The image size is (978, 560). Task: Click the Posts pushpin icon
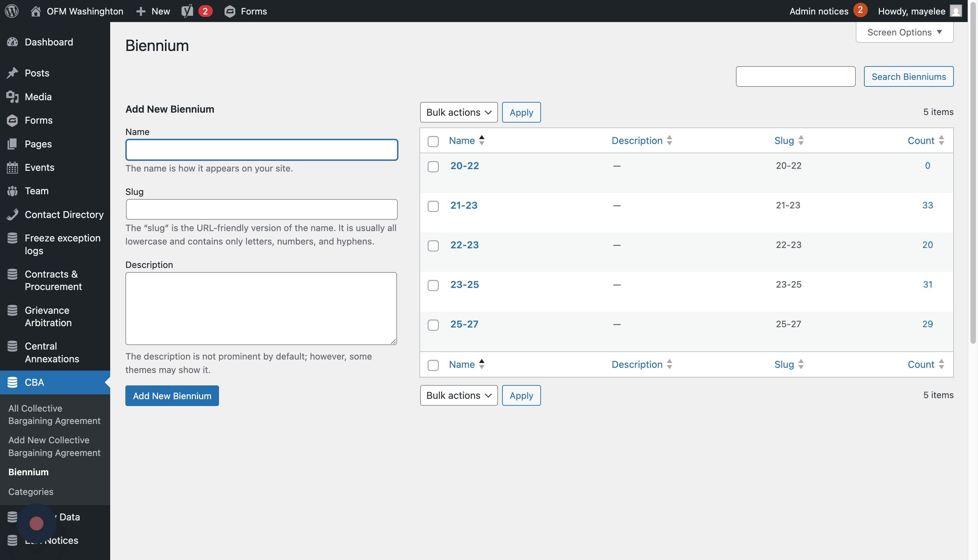point(12,73)
